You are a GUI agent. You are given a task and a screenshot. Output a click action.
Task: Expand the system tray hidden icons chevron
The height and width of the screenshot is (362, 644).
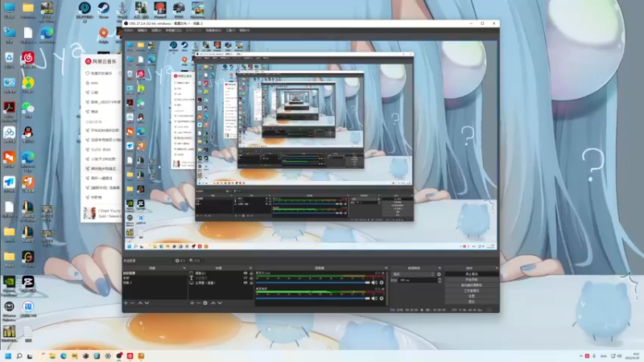coord(580,356)
